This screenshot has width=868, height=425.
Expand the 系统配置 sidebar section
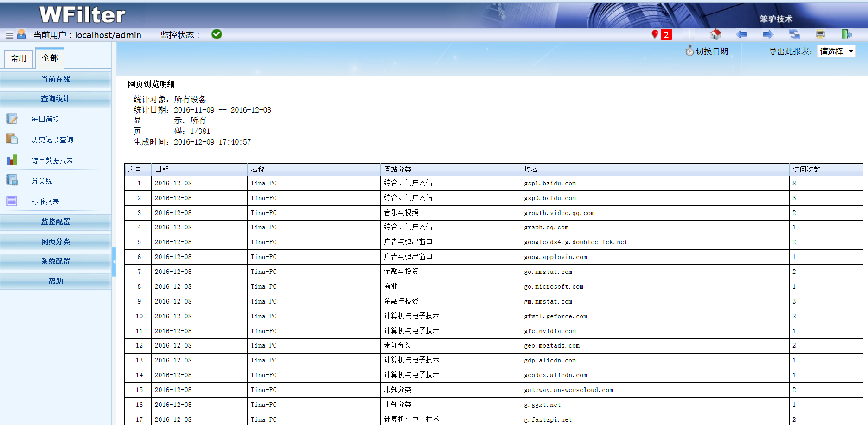tap(56, 261)
